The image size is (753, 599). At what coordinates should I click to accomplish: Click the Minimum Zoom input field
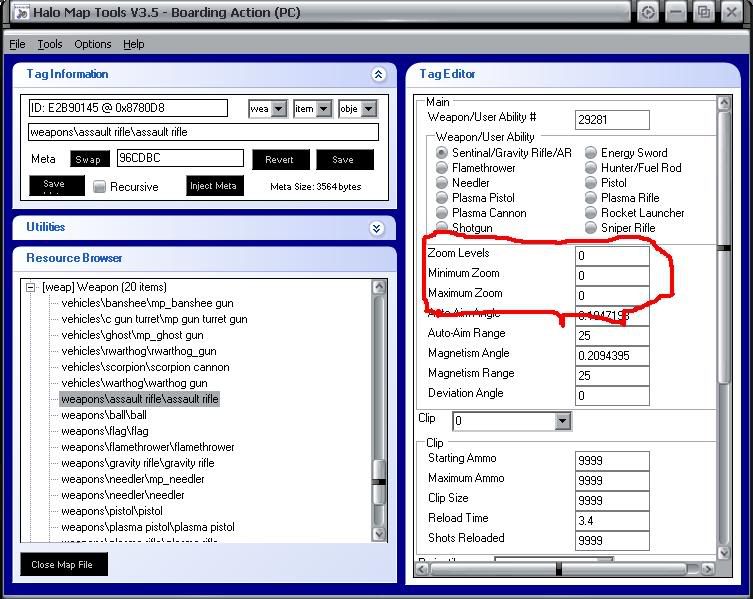tap(612, 276)
